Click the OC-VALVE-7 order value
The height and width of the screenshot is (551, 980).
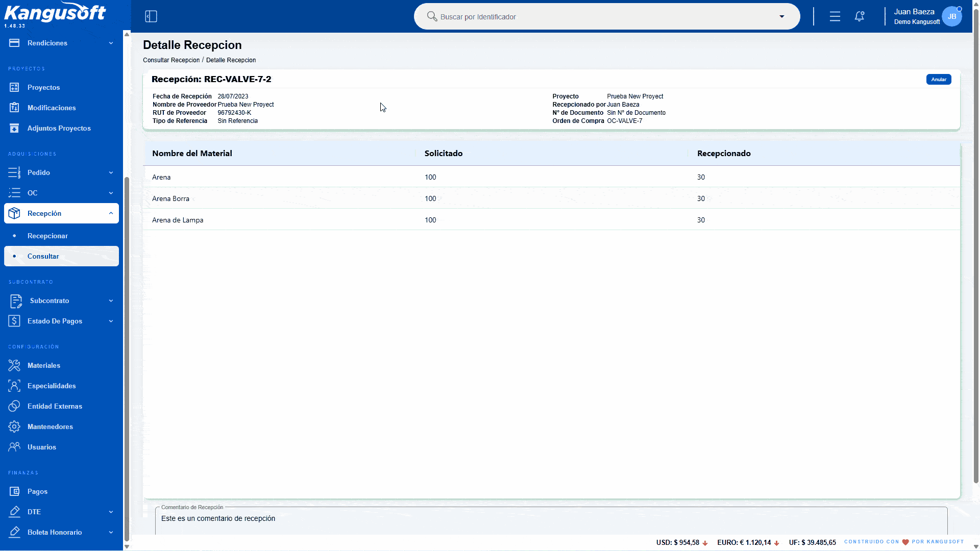[624, 121]
